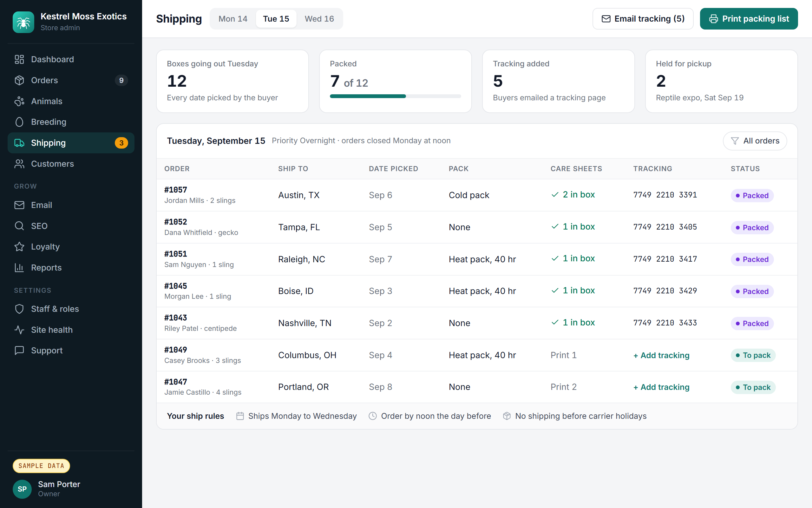Screen dimensions: 812x508
Task: Click clock icon by Order by noon rule
Action: coord(373,416)
